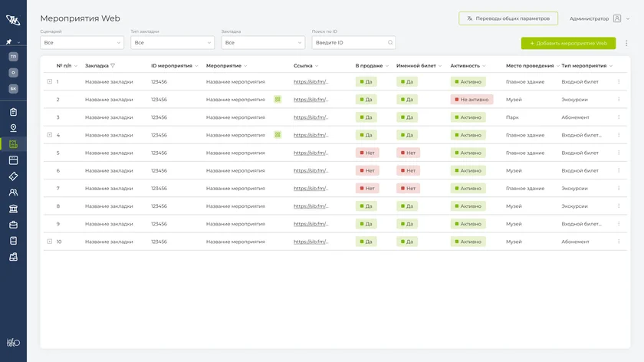Image resolution: width=644 pixels, height=362 pixels.
Task: Click Добавить мероприятие Web button
Action: point(568,43)
